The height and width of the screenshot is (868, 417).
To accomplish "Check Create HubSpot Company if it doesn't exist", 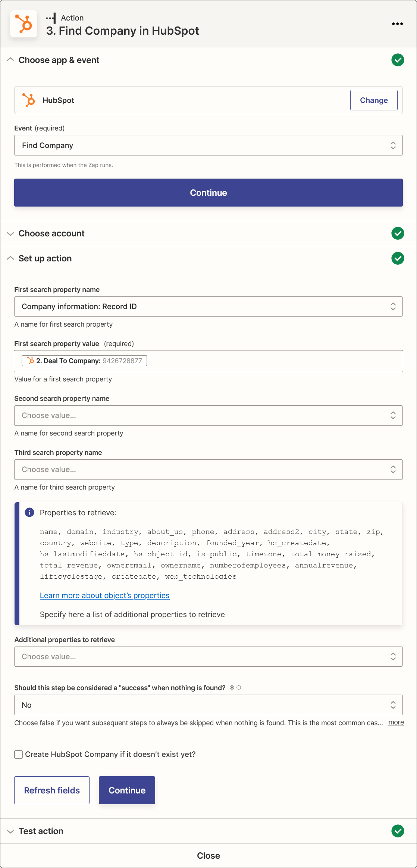I will tap(18, 754).
